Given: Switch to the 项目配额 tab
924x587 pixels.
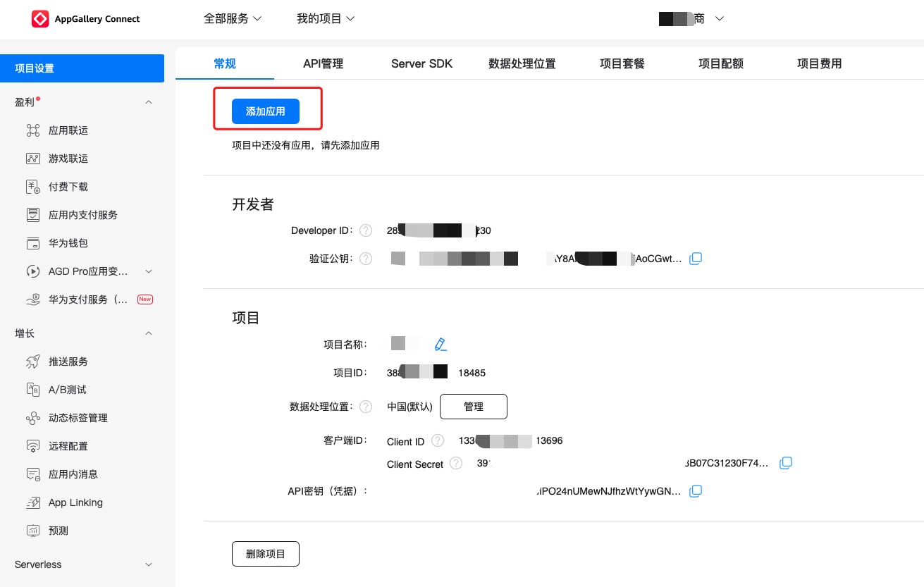Looking at the screenshot, I should tap(721, 63).
